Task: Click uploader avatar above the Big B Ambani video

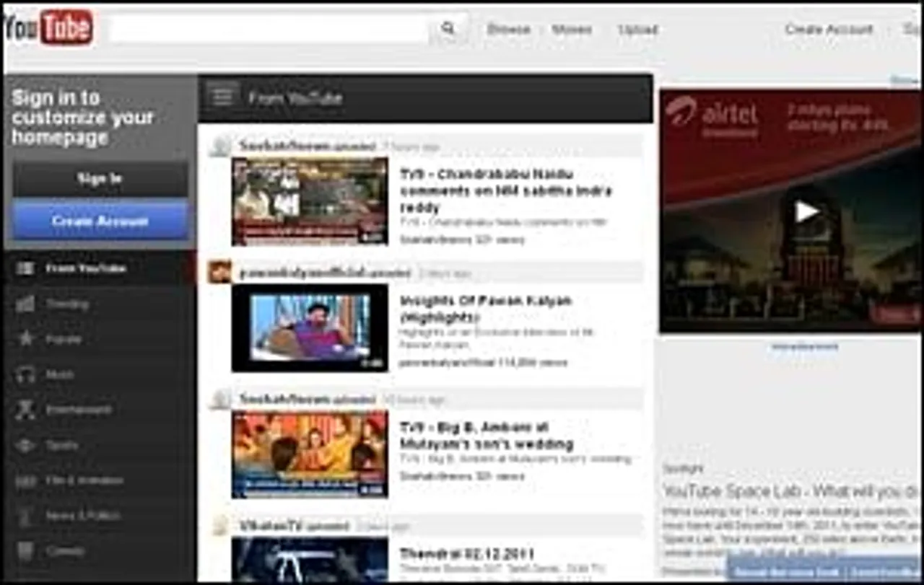Action: pyautogui.click(x=219, y=398)
